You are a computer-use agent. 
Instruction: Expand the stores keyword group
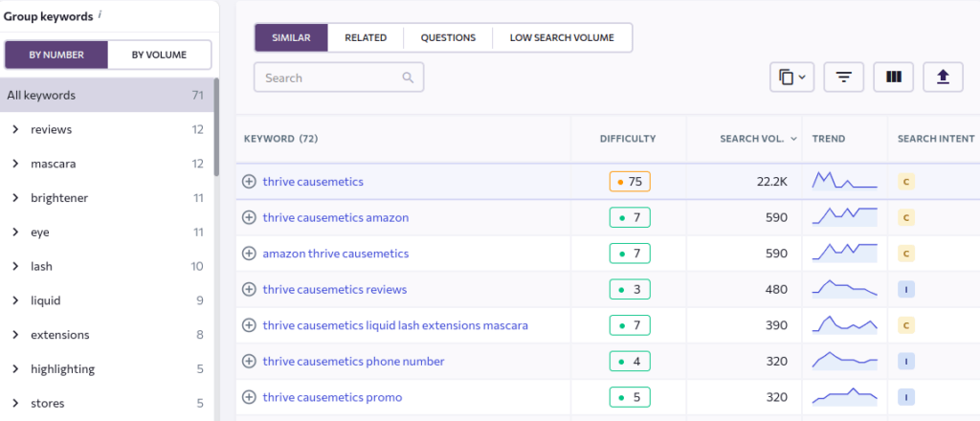15,404
